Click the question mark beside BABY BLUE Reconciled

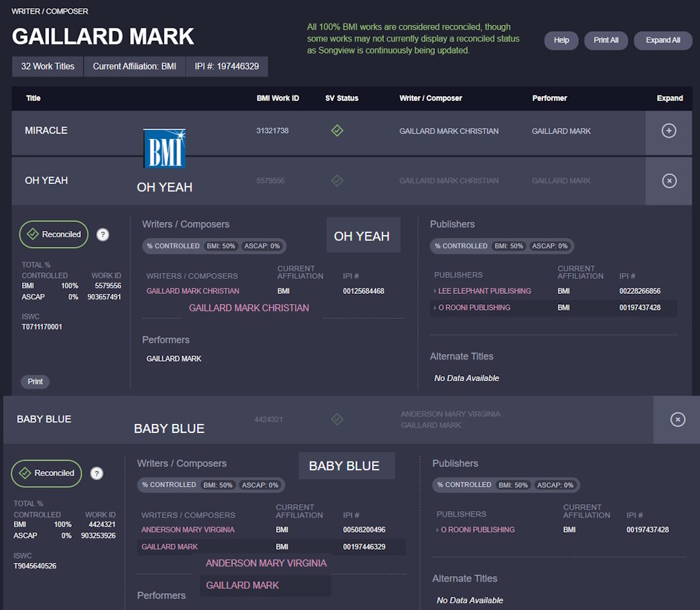coord(96,474)
